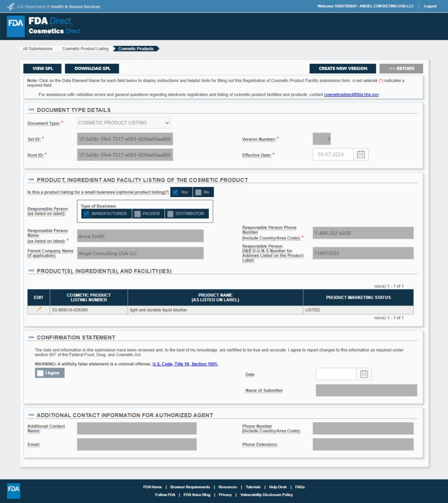Go to All Submissions breadcrumb

[37, 49]
